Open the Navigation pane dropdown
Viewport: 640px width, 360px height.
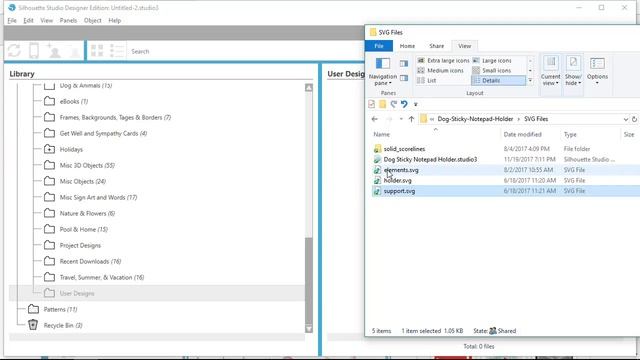pos(383,71)
